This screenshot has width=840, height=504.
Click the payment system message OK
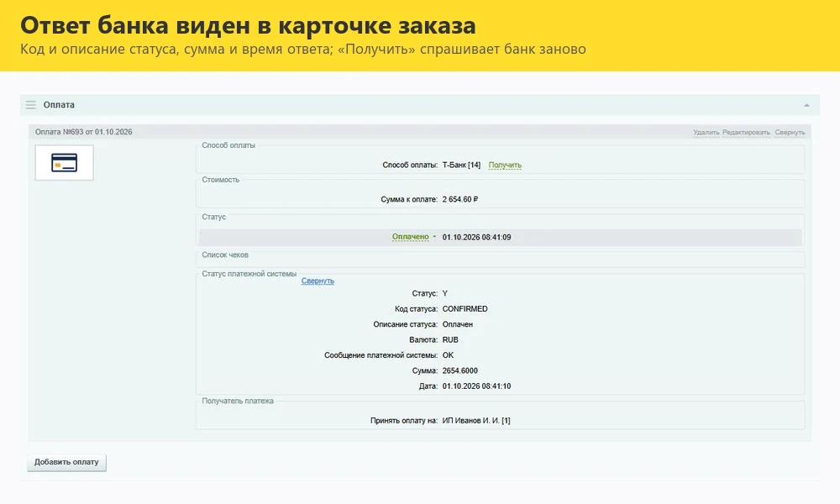448,355
